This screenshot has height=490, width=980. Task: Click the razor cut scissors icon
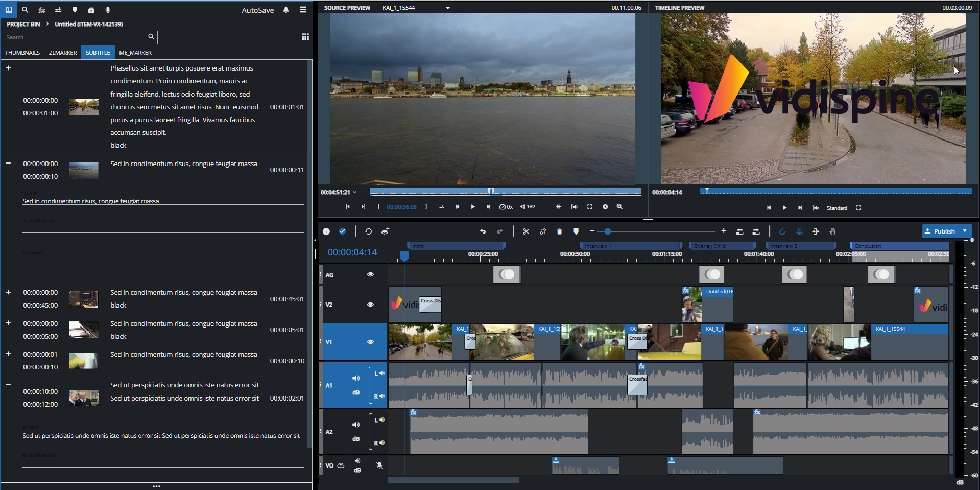526,231
